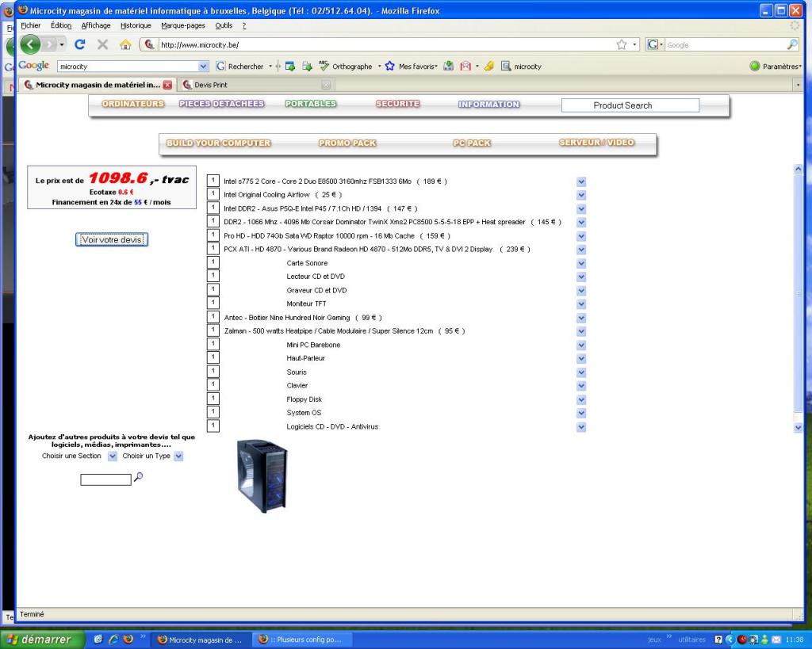Open the INFORMATION site section
This screenshot has height=649, width=812.
[488, 104]
